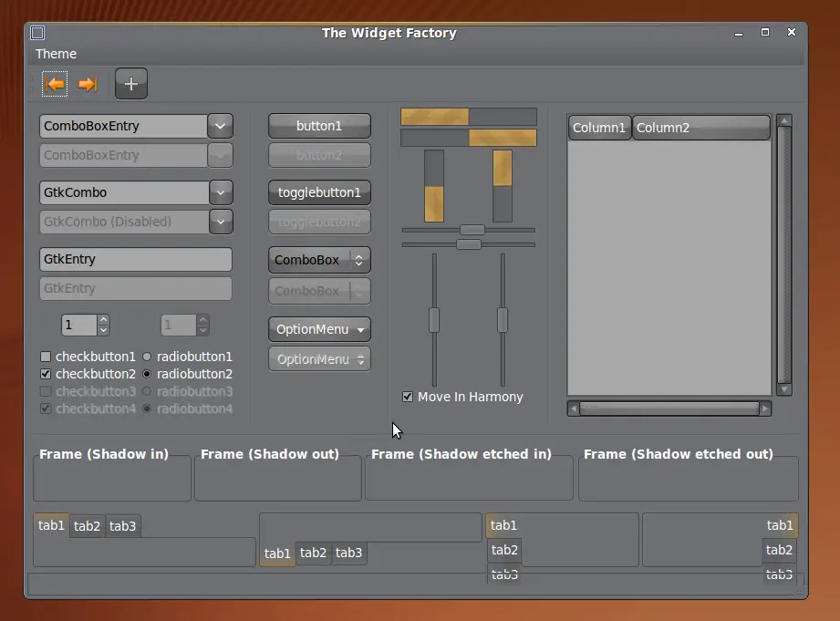Click the horizontal scrollbar left arrow
The height and width of the screenshot is (621, 840).
(574, 409)
